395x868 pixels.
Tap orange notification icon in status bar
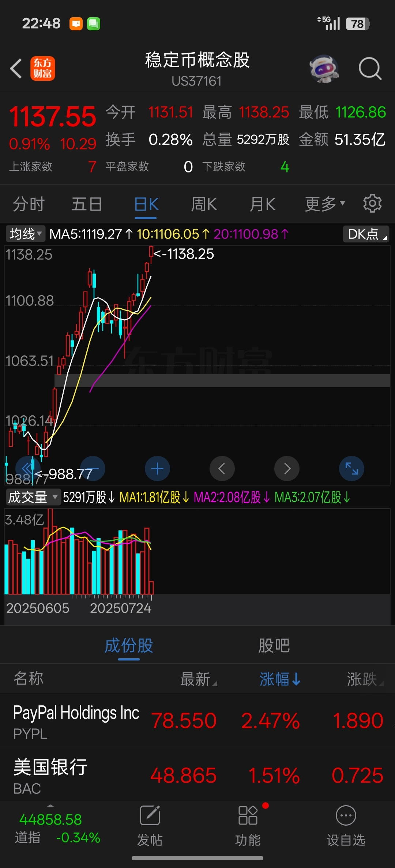(76, 24)
